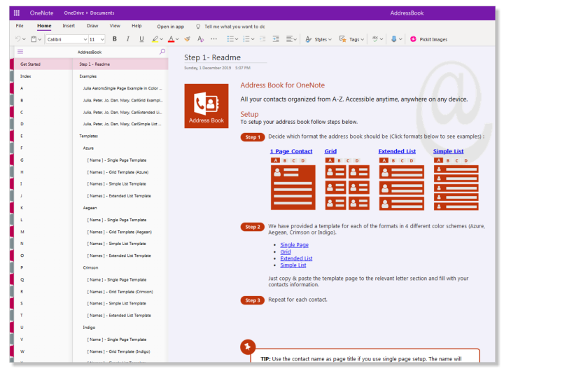
Task: Open '[ Names ] - Grid Template (Aegean)' page
Action: pyautogui.click(x=120, y=232)
